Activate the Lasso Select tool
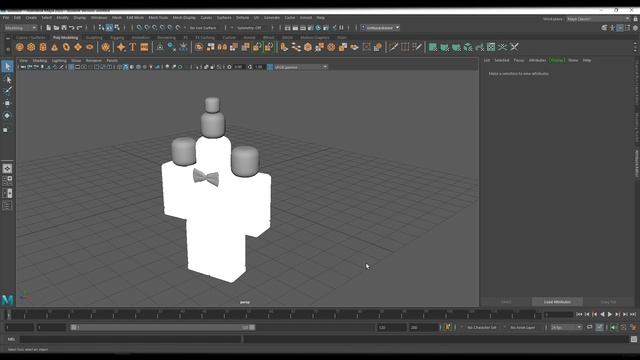640x360 pixels. [x=7, y=79]
